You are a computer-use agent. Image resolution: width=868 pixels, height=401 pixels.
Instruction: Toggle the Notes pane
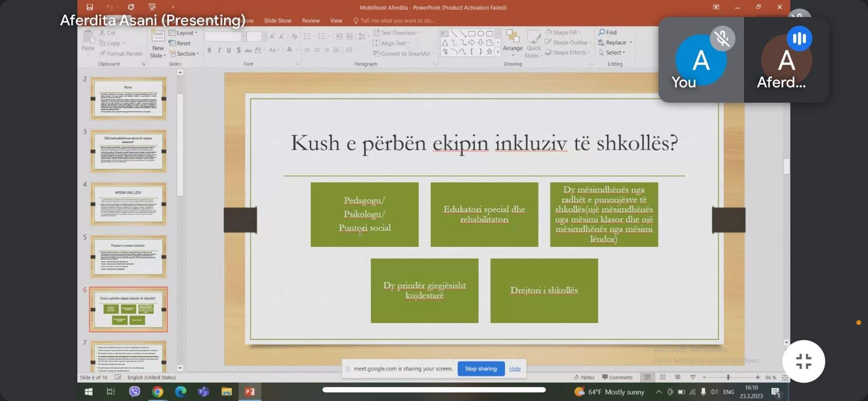click(584, 377)
